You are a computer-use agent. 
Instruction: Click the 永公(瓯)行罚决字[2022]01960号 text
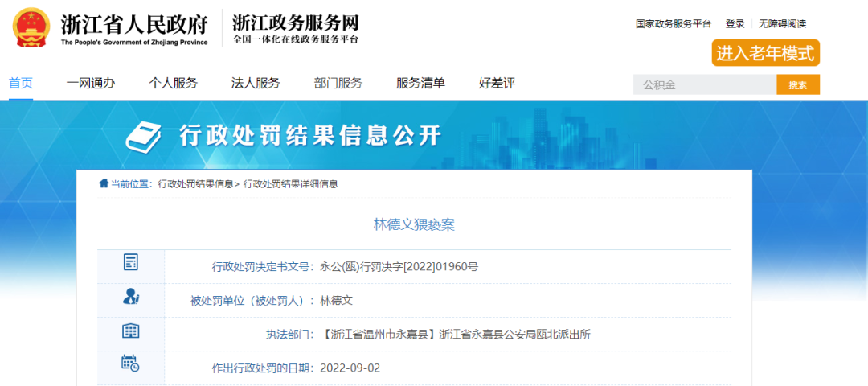(399, 267)
